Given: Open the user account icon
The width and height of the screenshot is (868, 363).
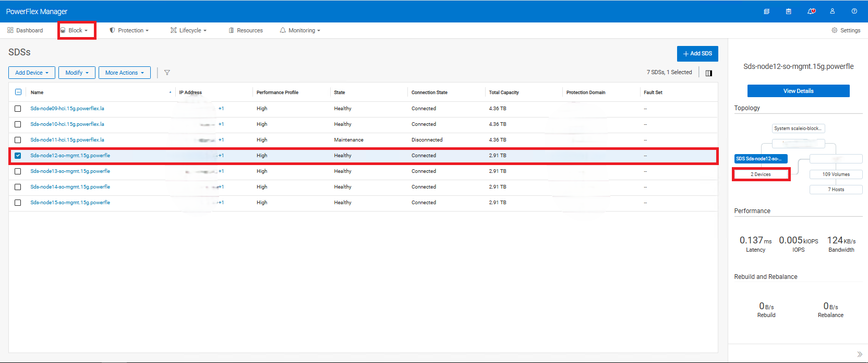Looking at the screenshot, I should click(833, 11).
